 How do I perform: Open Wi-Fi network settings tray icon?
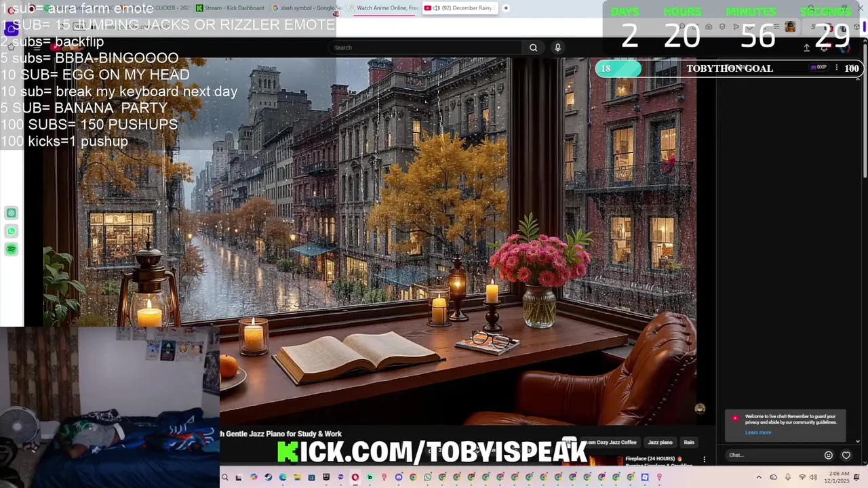point(802,477)
